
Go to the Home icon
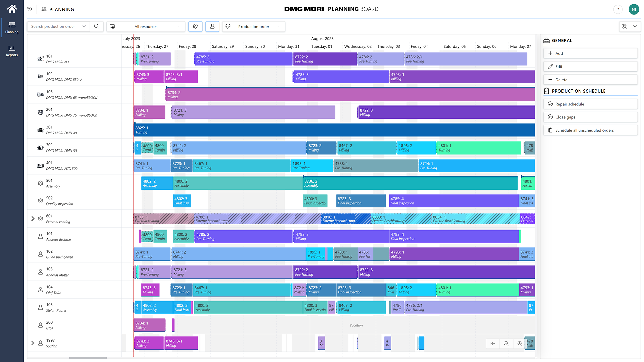(12, 9)
